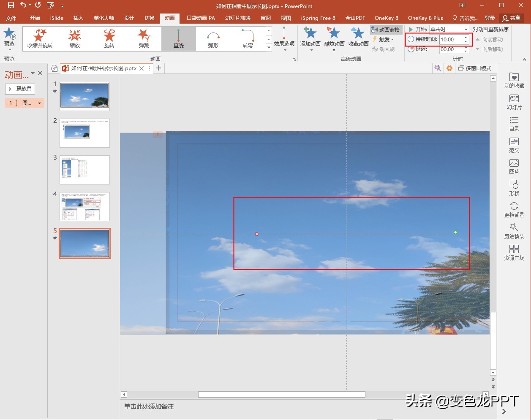Open 形状 shapes in right sidebar

point(514,188)
